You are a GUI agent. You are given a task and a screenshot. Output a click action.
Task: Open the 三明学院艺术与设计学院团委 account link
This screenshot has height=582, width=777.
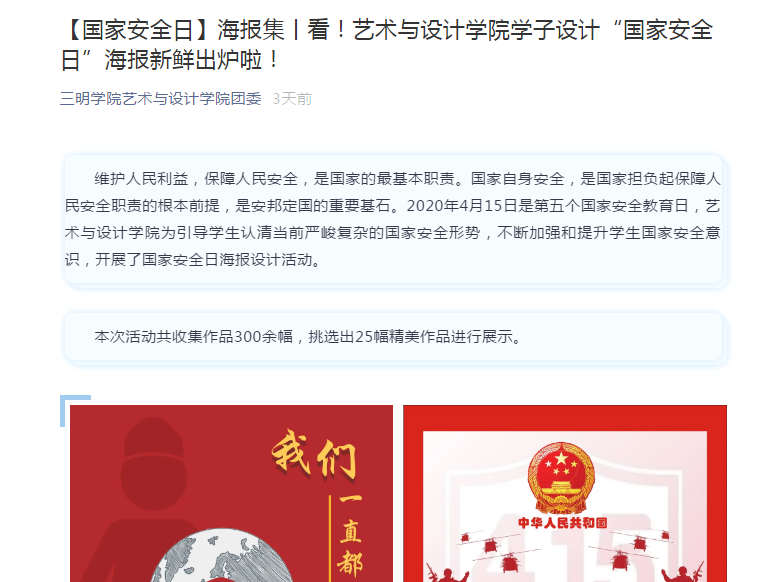[161, 99]
